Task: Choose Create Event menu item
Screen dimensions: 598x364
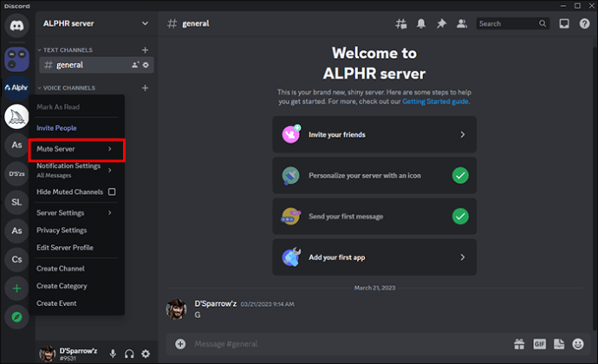Action: click(76, 303)
